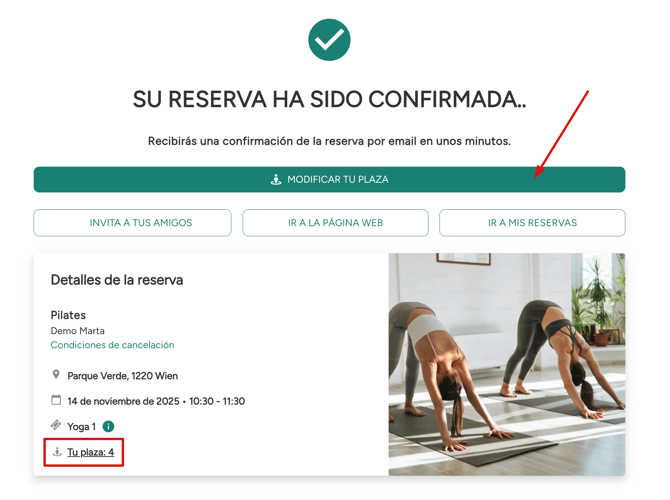Click the yoga class photo
The width and height of the screenshot is (670, 500).
(x=507, y=364)
